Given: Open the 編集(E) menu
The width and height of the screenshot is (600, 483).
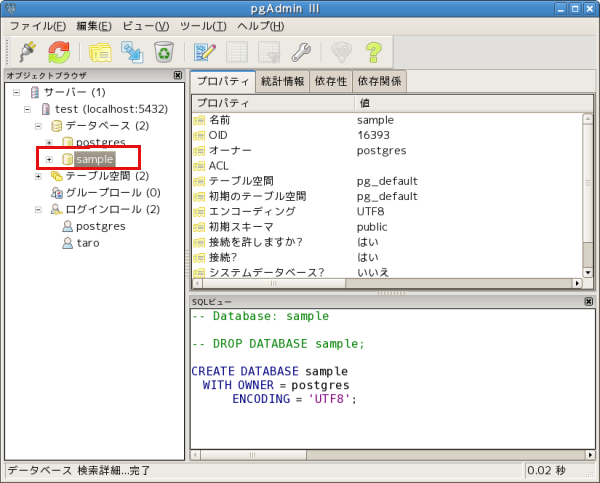Looking at the screenshot, I should 94,26.
